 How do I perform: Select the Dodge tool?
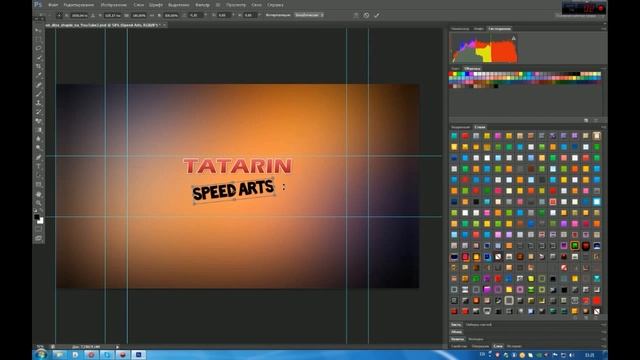(x=38, y=148)
